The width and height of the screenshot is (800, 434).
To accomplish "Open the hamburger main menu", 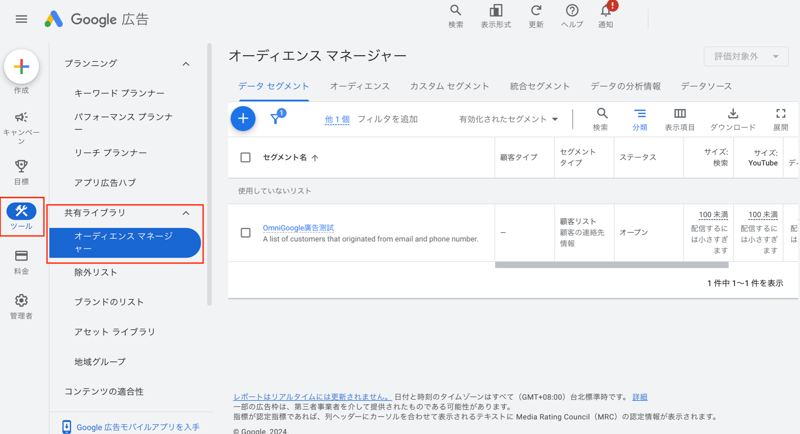I will pyautogui.click(x=21, y=19).
